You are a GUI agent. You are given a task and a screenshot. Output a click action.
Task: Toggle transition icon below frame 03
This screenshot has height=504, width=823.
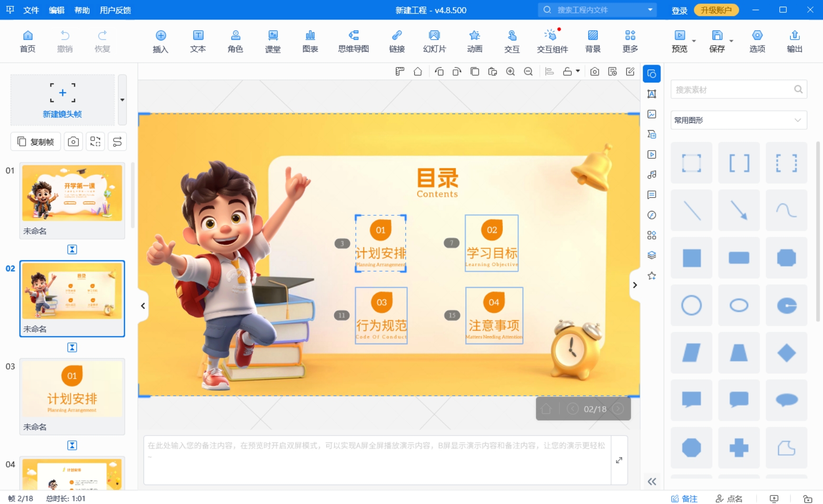[x=72, y=445]
